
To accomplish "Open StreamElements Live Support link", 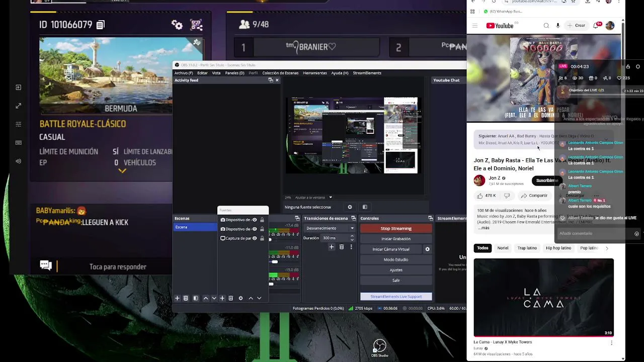I will [x=396, y=297].
